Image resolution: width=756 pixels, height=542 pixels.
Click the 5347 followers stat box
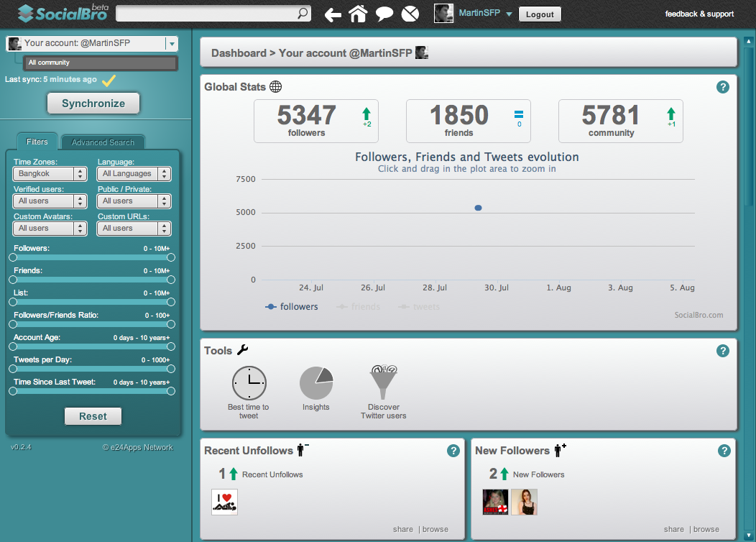click(315, 121)
